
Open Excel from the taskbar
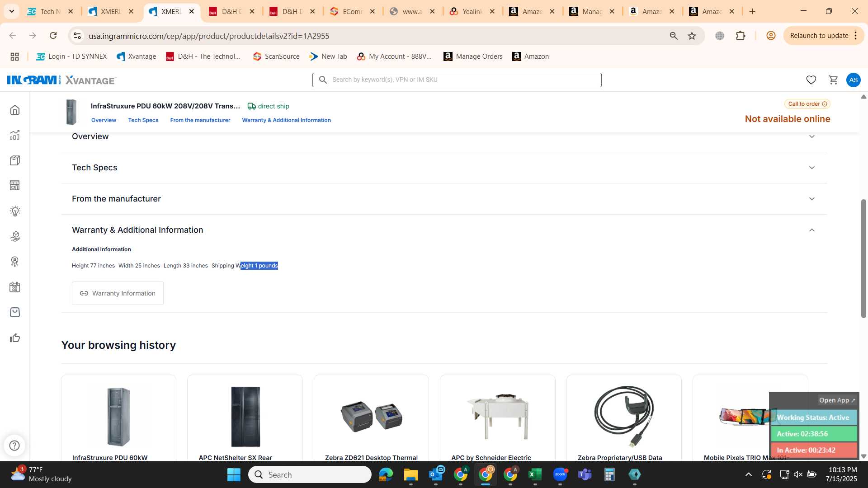click(535, 475)
